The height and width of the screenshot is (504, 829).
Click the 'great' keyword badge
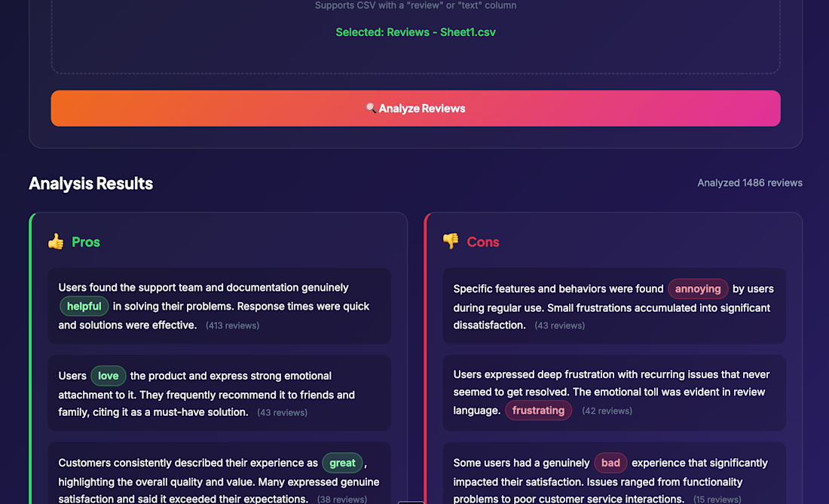tap(342, 463)
